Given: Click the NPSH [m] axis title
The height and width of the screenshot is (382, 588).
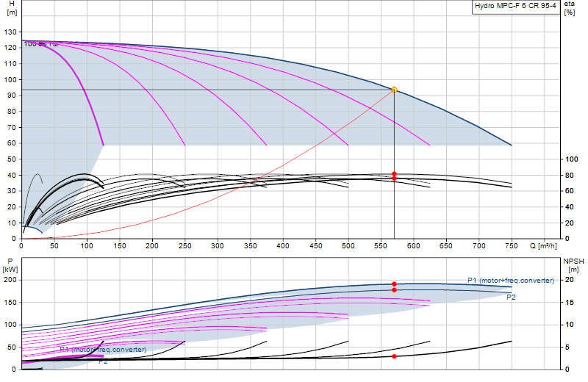Looking at the screenshot, I should [x=573, y=265].
